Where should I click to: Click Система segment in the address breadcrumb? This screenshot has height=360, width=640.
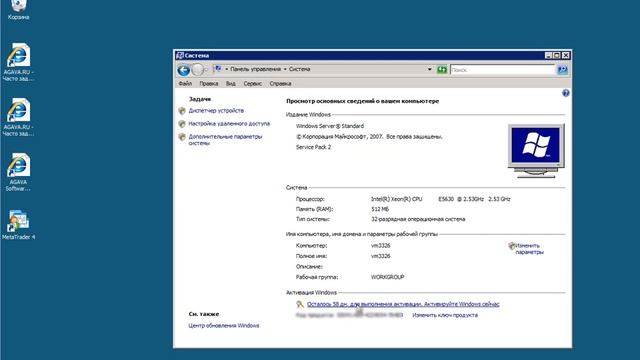click(300, 69)
